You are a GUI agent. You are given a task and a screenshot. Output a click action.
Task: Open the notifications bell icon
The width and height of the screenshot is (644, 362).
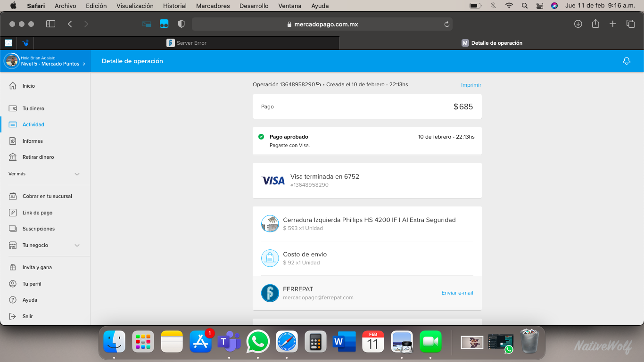coord(627,61)
